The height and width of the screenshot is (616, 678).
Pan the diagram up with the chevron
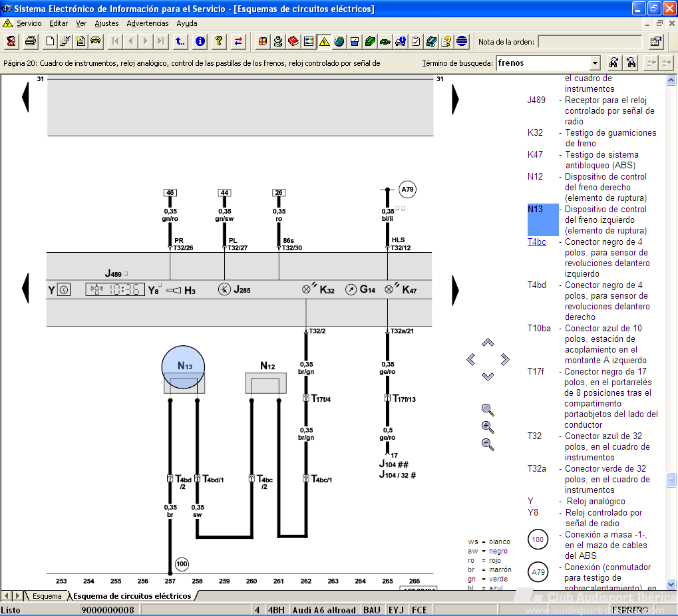[488, 343]
